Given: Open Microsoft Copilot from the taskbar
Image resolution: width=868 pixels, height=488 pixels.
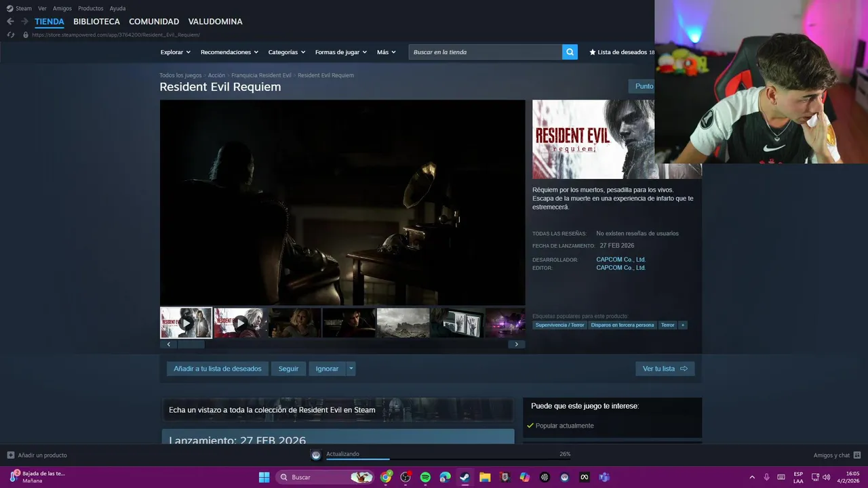Looking at the screenshot, I should click(524, 477).
